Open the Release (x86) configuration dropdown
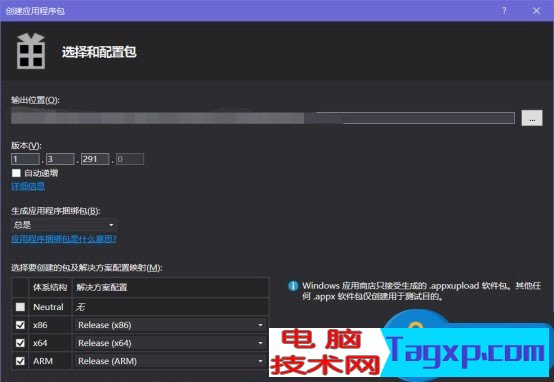 point(170,325)
